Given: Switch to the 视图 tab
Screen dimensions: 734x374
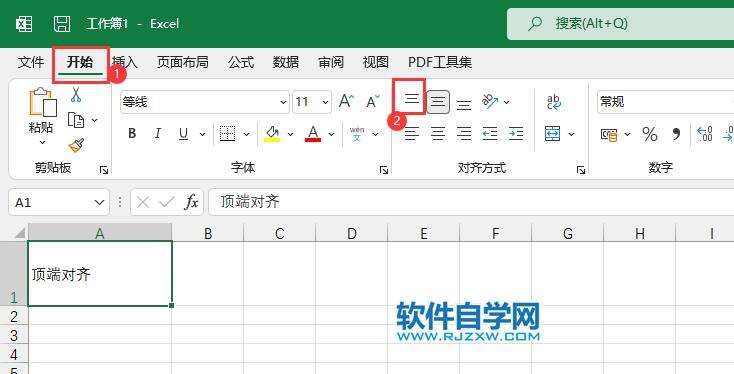Looking at the screenshot, I should click(375, 62).
